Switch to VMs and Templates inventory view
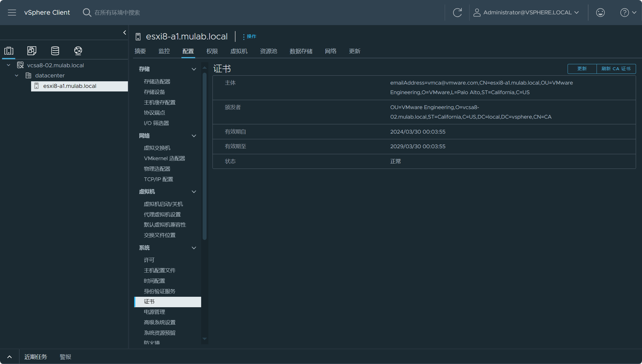 pyautogui.click(x=32, y=51)
